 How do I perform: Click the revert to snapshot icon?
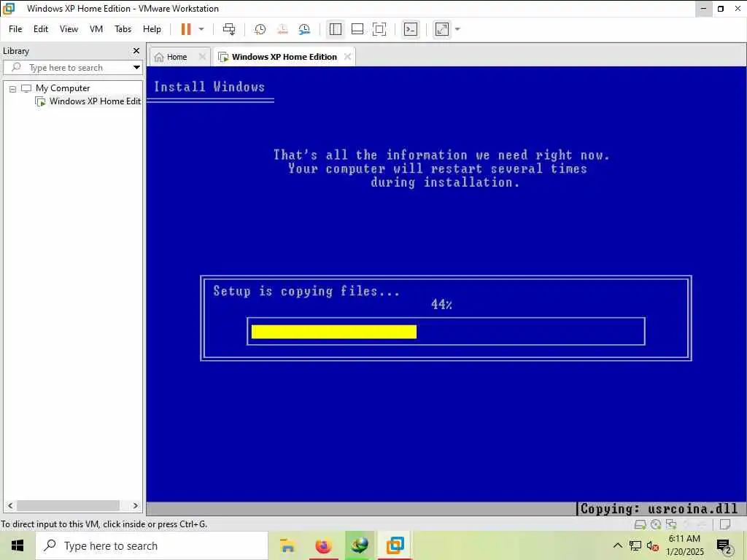[282, 29]
